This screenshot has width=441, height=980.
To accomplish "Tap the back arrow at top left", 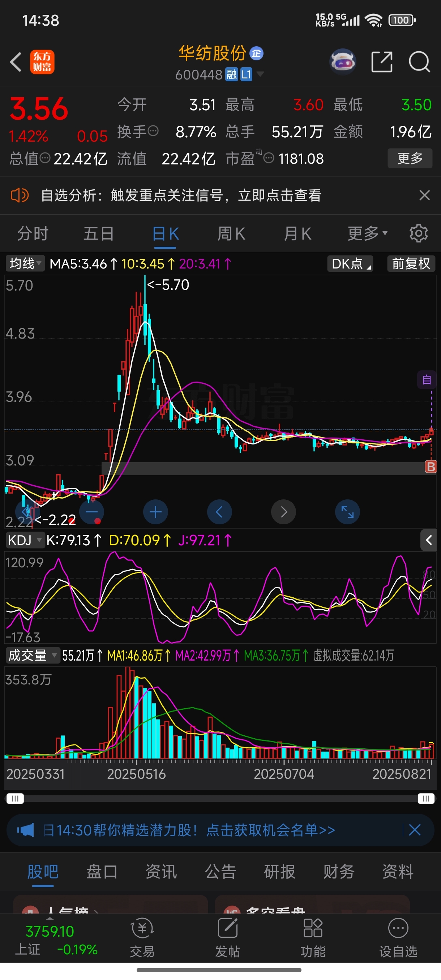I will (x=16, y=62).
